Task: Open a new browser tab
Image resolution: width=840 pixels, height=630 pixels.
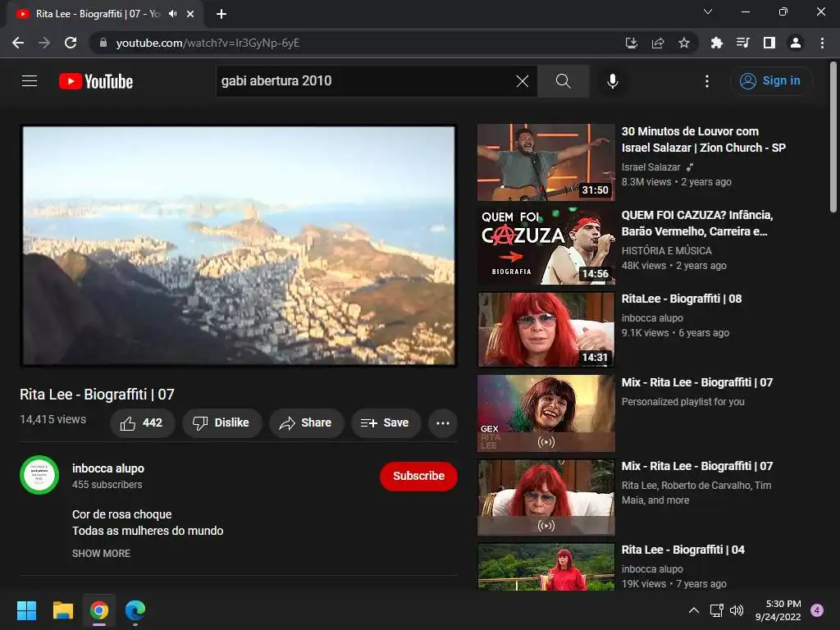Action: click(221, 14)
